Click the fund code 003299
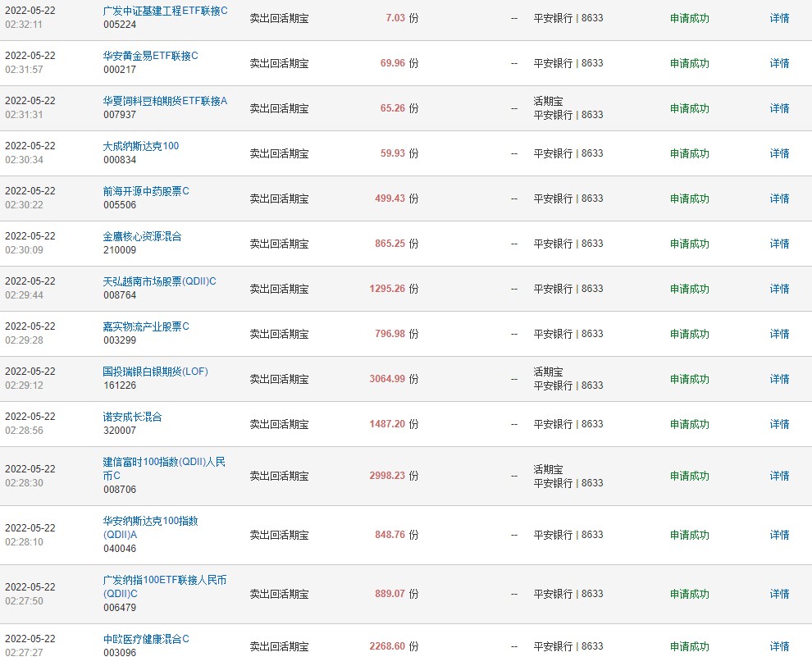The image size is (812, 666). [x=120, y=340]
